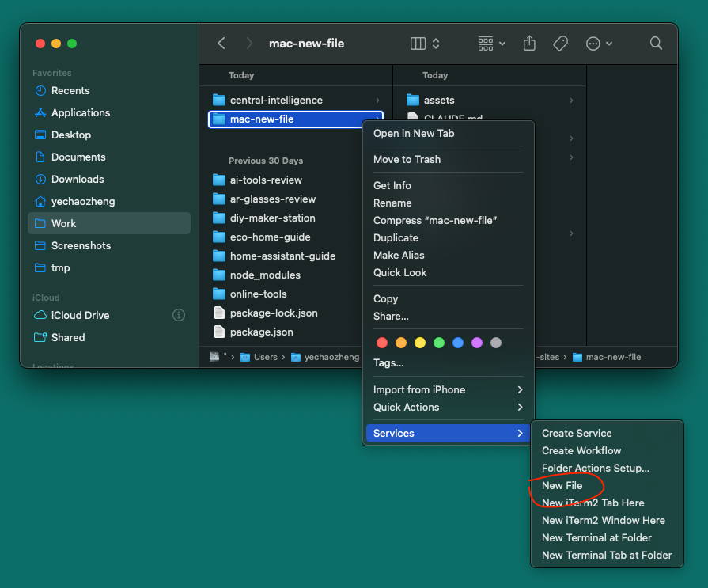Select Documents in the sidebar
The height and width of the screenshot is (588, 708).
(109, 157)
